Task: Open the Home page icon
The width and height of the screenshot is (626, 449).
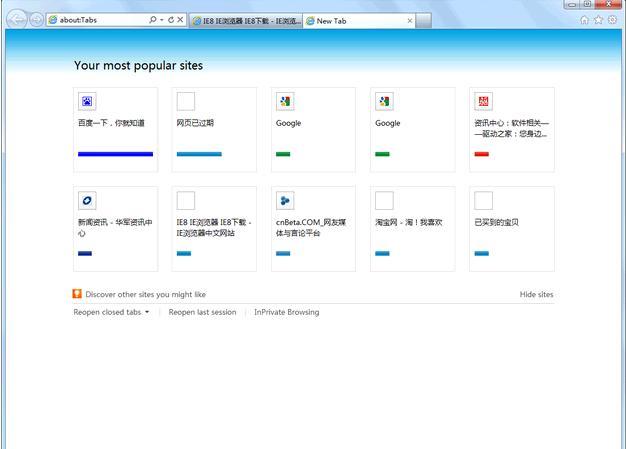Action: (x=585, y=20)
